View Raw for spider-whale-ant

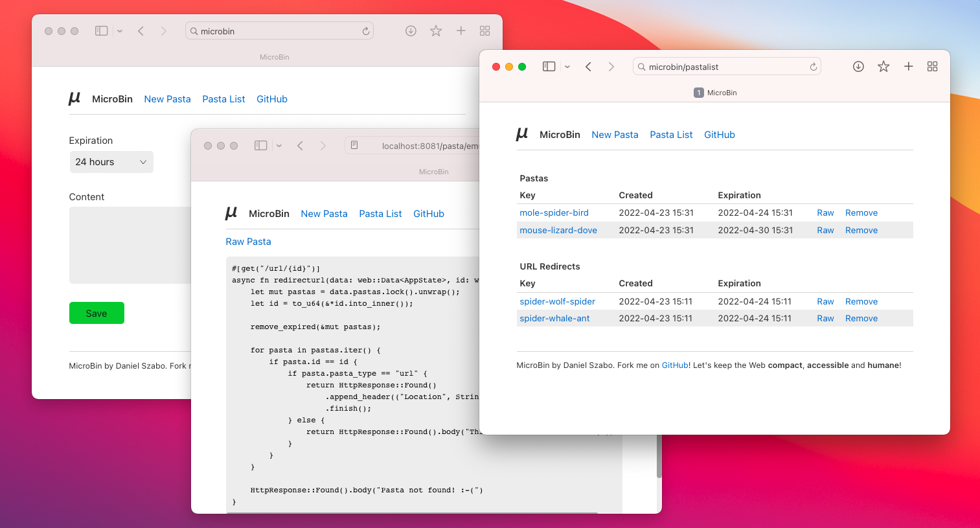pos(825,318)
